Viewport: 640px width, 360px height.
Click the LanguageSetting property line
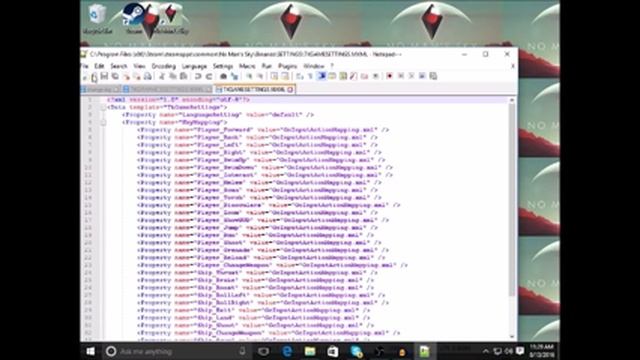[x=218, y=115]
